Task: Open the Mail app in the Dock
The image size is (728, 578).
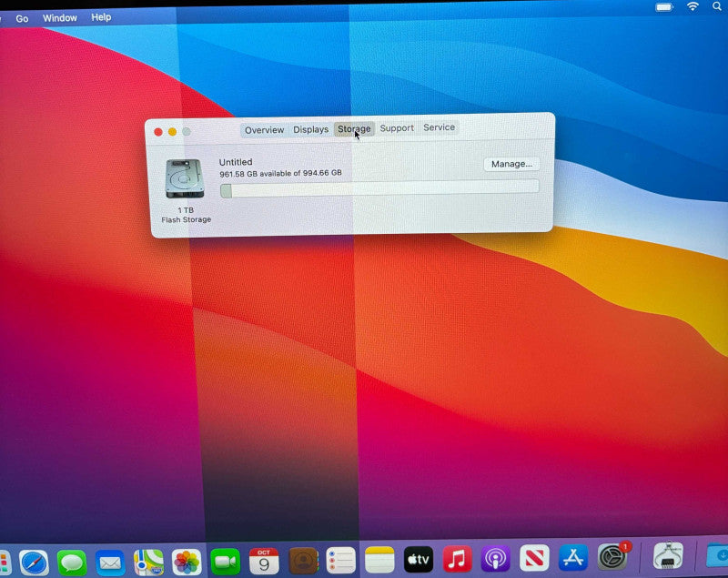Action: (110, 563)
